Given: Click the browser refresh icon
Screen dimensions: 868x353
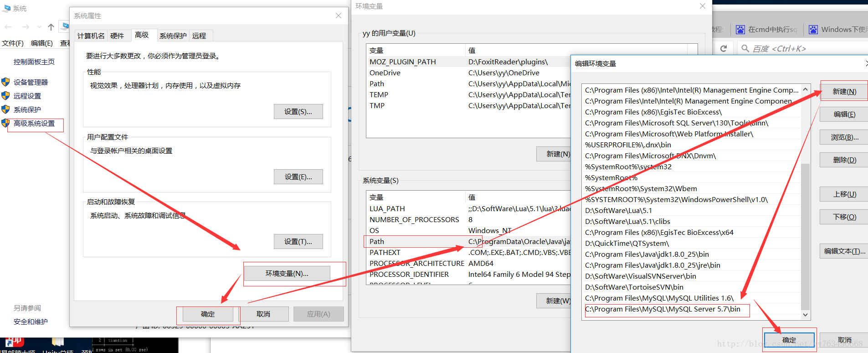Looking at the screenshot, I should click(x=724, y=48).
